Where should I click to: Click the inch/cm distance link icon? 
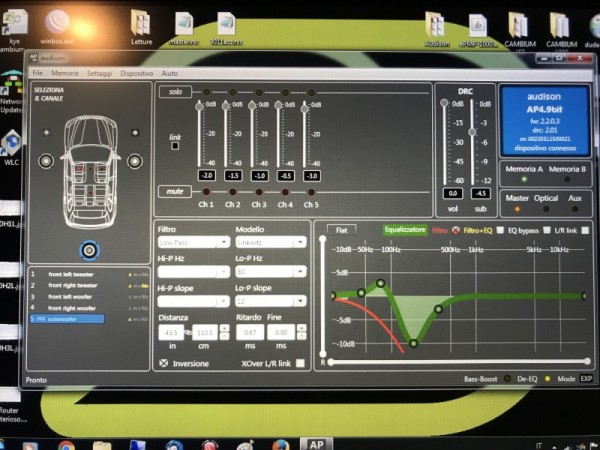188,333
